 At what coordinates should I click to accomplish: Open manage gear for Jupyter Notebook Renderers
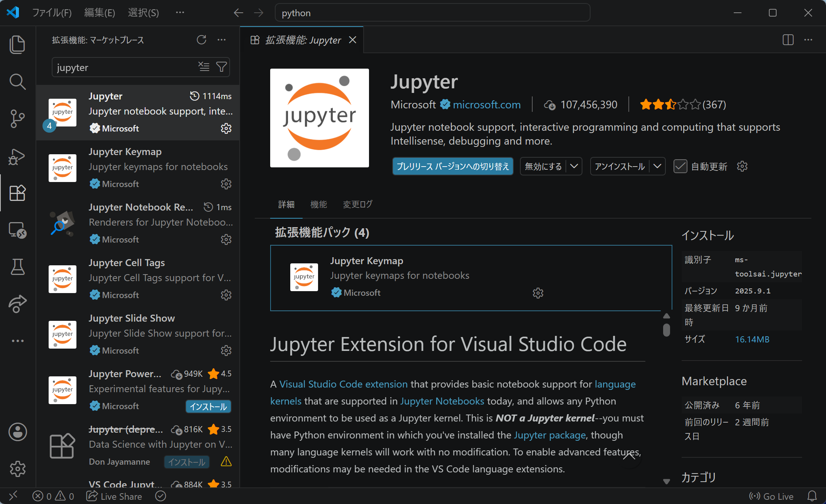226,239
